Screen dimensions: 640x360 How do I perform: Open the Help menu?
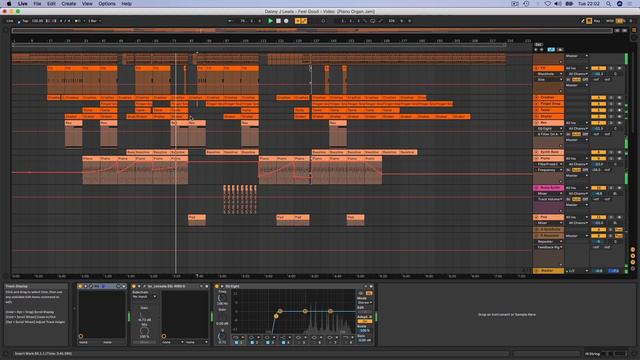click(126, 4)
